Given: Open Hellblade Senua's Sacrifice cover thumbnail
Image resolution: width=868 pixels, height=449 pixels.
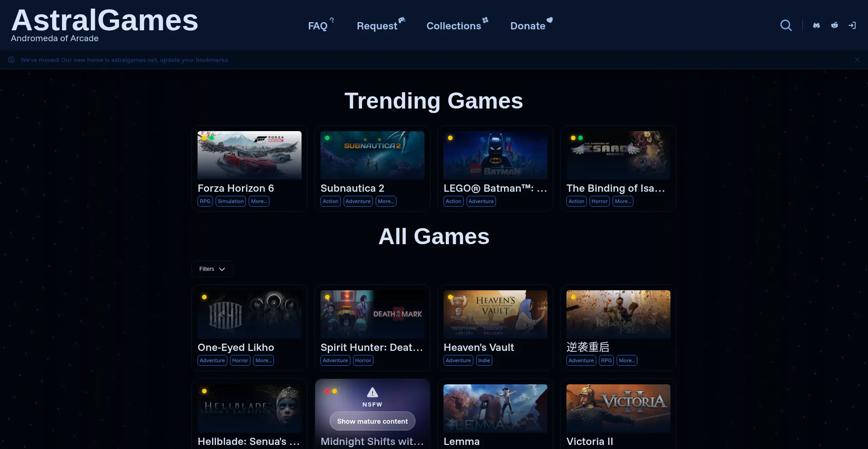Looking at the screenshot, I should [x=250, y=408].
